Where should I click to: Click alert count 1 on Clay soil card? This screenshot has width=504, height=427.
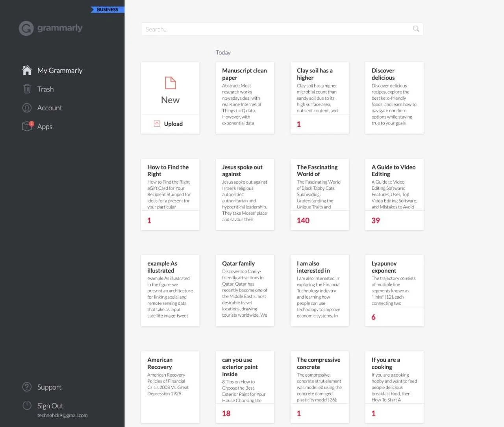pyautogui.click(x=299, y=124)
